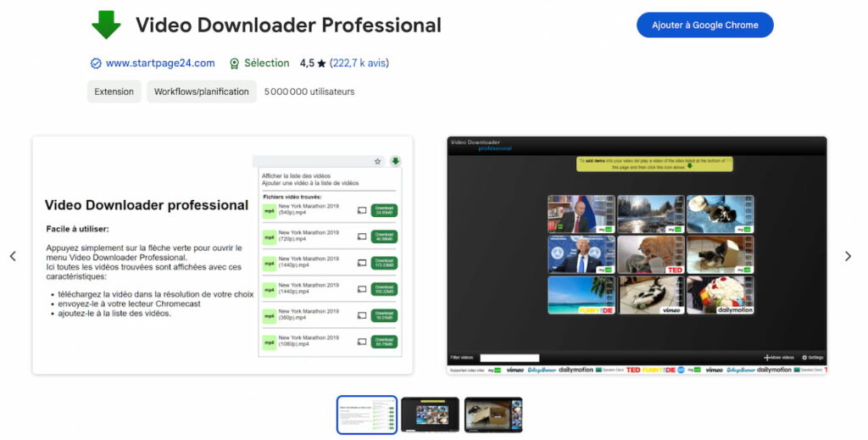The width and height of the screenshot is (868, 440).
Task: Select the second dark screenshot thumbnail
Action: pyautogui.click(x=430, y=415)
